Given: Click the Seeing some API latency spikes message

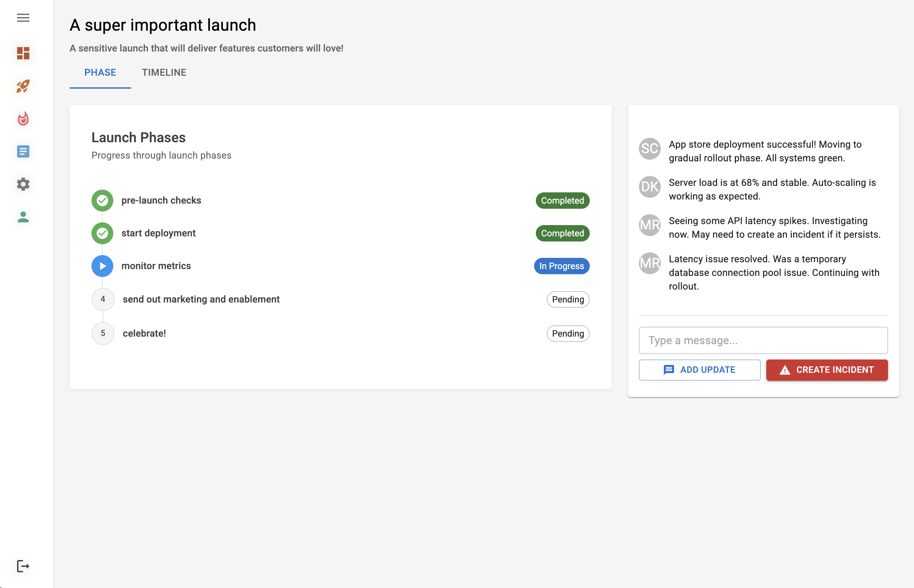Looking at the screenshot, I should tap(774, 227).
